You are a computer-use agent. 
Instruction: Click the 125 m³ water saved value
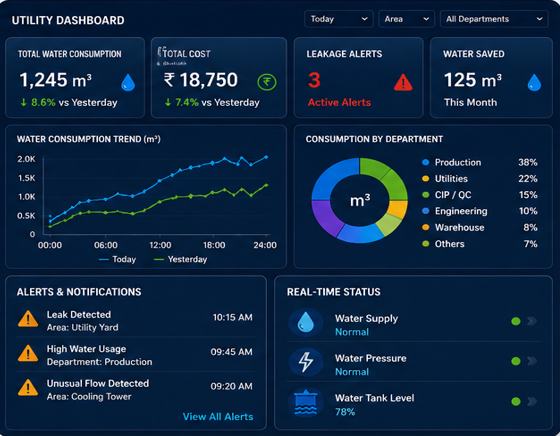click(472, 80)
